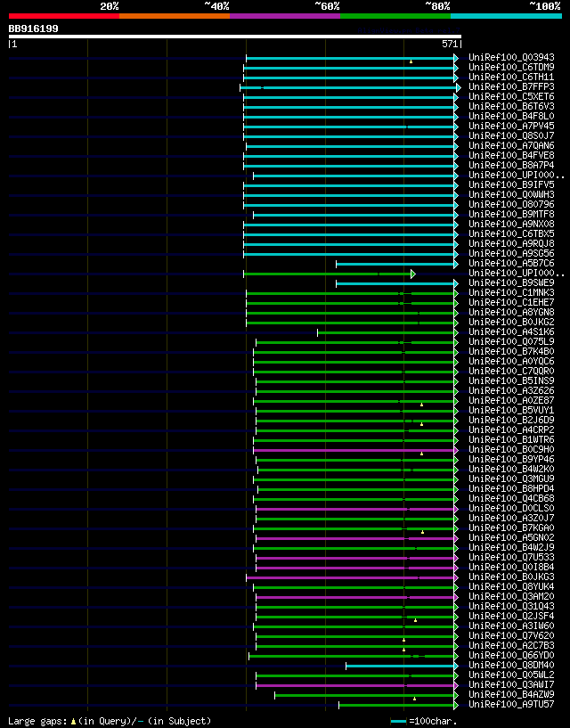Image resolution: width=570 pixels, height=728 pixels.
Task: Click the UniRef100_B9MTF8 label
Action: [511, 214]
